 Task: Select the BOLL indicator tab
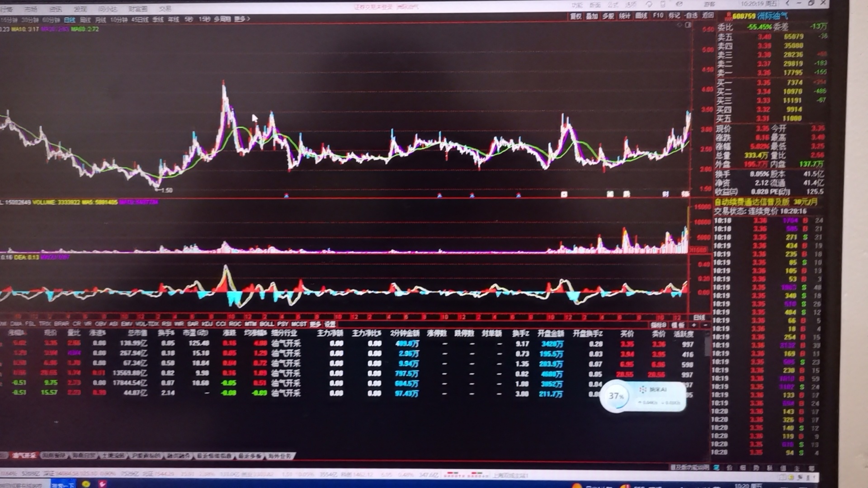pyautogui.click(x=267, y=324)
